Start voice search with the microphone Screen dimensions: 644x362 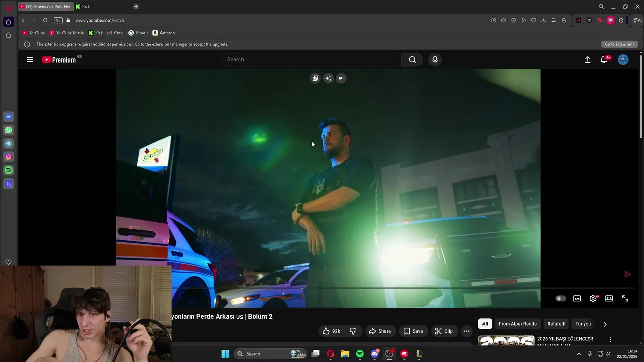pos(435,60)
